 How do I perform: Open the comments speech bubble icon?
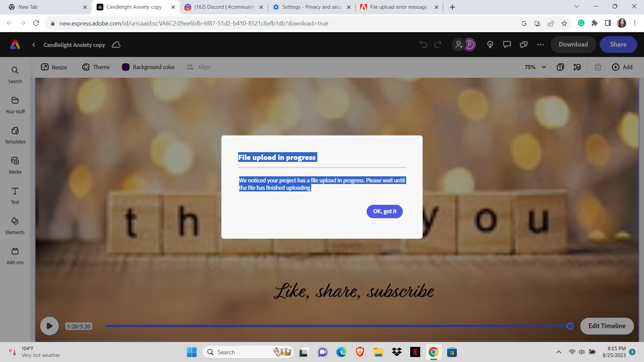507,45
